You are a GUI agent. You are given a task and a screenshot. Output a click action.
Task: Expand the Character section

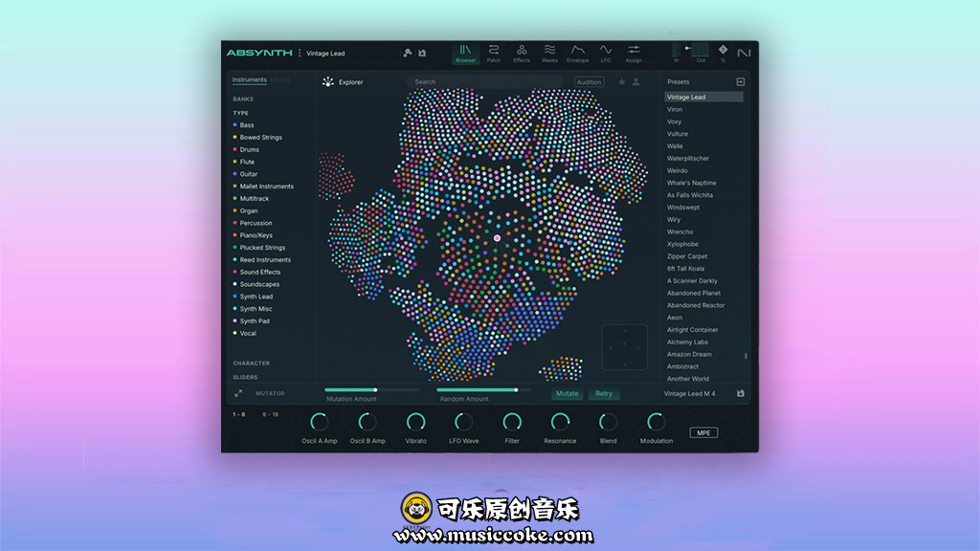click(x=251, y=364)
